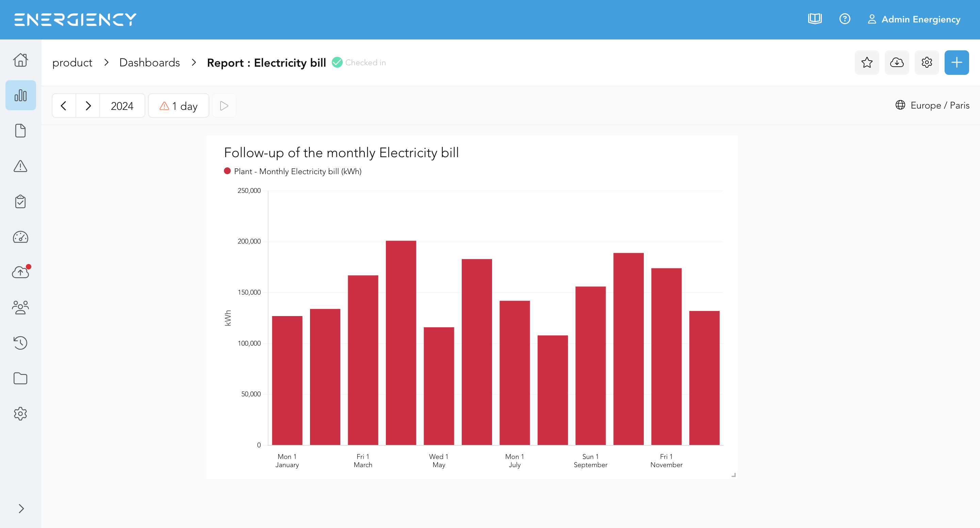The image size is (980, 528).
Task: Open the clipboard checklist sidebar icon
Action: [x=20, y=202]
